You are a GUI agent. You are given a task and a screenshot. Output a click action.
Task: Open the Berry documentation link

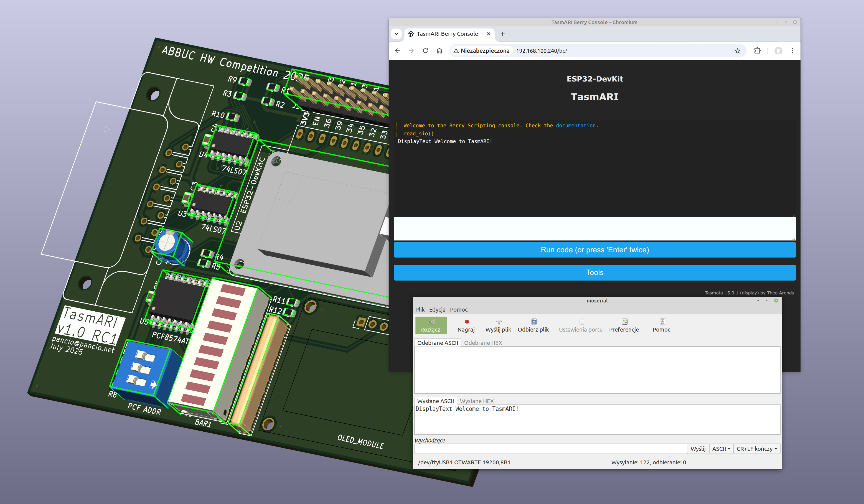point(576,126)
